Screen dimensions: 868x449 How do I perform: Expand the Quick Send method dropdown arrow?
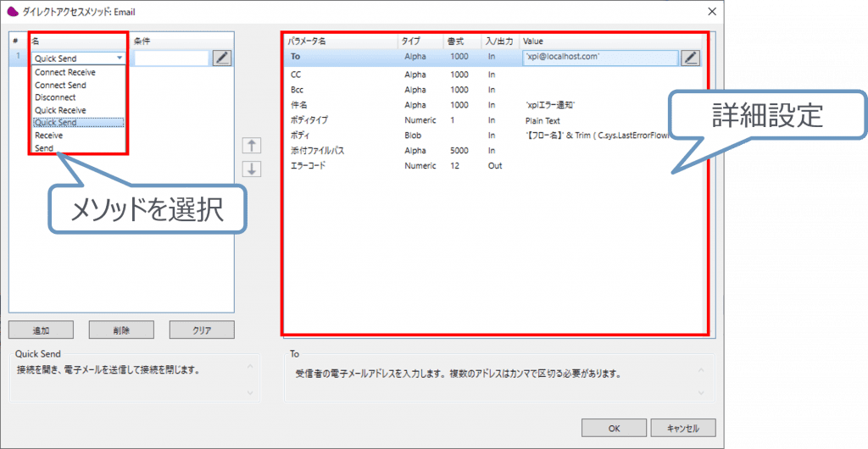[120, 58]
